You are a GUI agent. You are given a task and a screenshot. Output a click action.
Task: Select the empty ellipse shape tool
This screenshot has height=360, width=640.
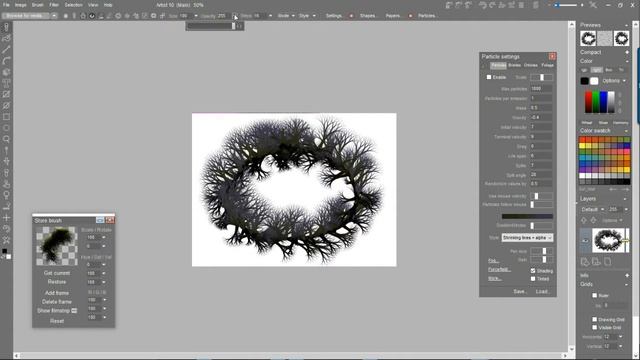click(x=6, y=128)
